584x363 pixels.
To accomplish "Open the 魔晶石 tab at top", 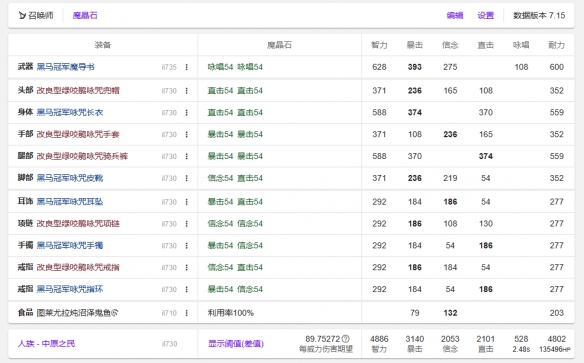I will (x=85, y=15).
